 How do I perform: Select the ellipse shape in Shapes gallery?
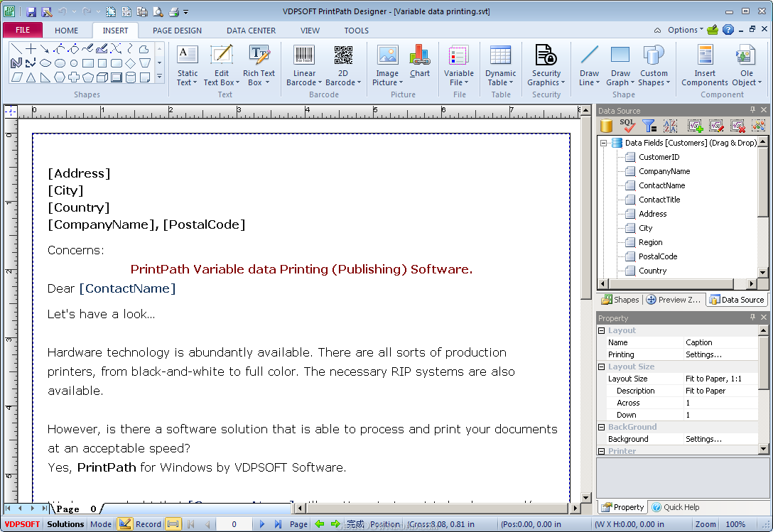tap(60, 63)
